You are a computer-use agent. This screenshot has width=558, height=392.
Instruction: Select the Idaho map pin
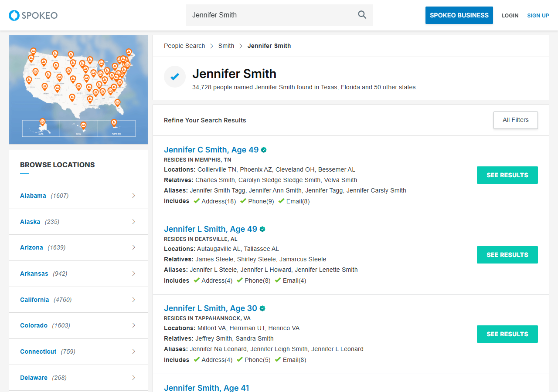coord(44,62)
